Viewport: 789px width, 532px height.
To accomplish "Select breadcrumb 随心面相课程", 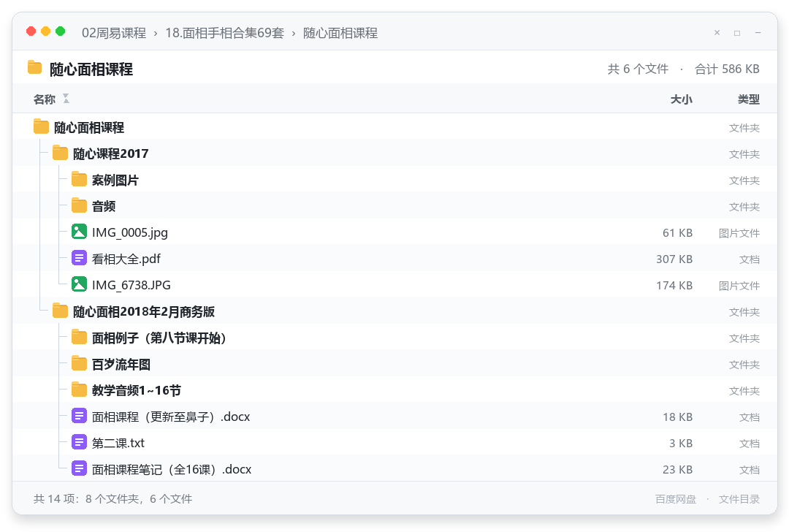I will coord(340,33).
